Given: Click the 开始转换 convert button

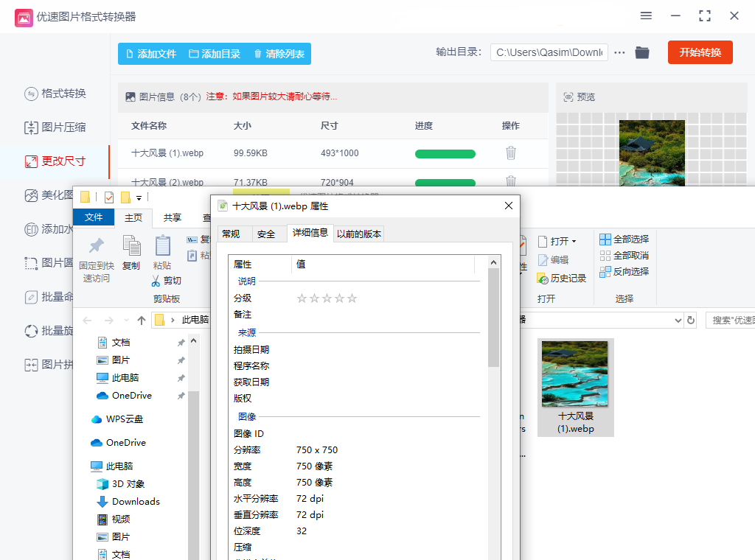Looking at the screenshot, I should pos(700,52).
